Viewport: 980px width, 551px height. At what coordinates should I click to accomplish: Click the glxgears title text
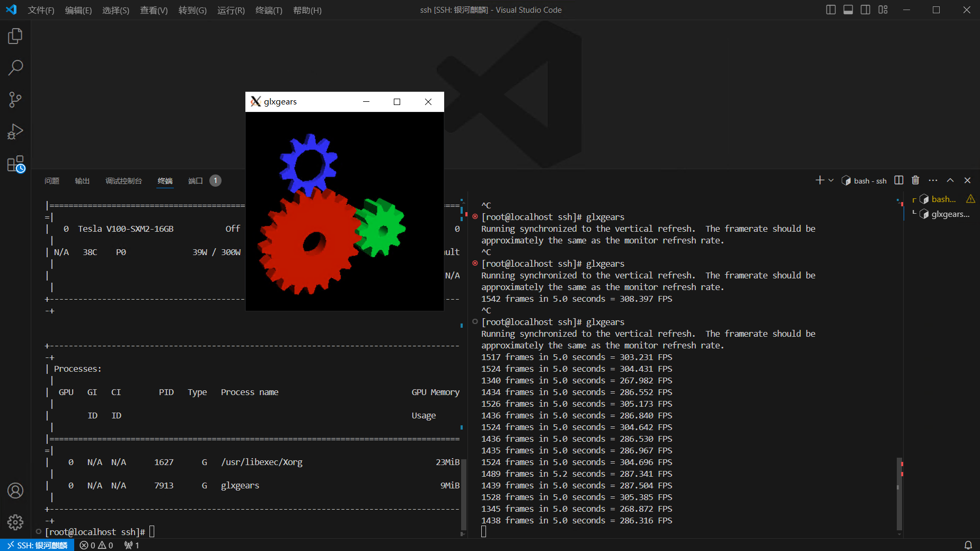pos(280,102)
